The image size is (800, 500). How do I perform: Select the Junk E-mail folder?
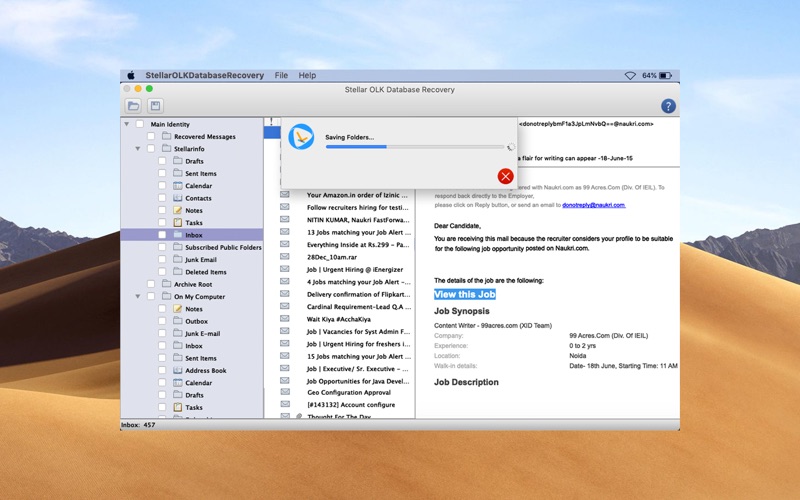[203, 334]
